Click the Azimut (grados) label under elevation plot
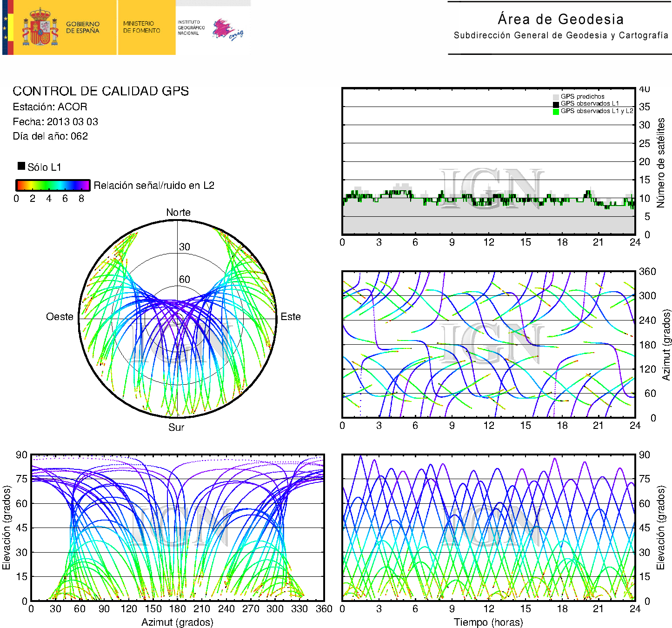The image size is (672, 628). pyautogui.click(x=177, y=622)
